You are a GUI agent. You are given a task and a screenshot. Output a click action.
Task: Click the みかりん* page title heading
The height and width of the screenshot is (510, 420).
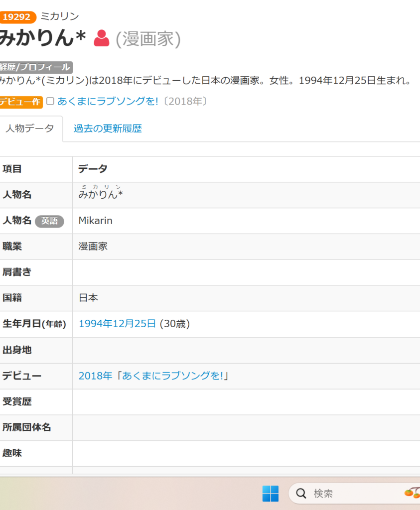[42, 38]
